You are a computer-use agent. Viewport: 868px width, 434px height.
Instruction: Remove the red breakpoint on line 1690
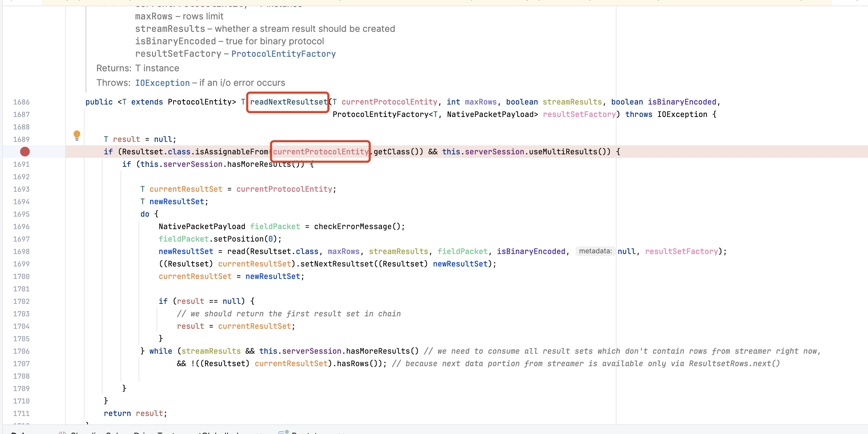point(25,152)
